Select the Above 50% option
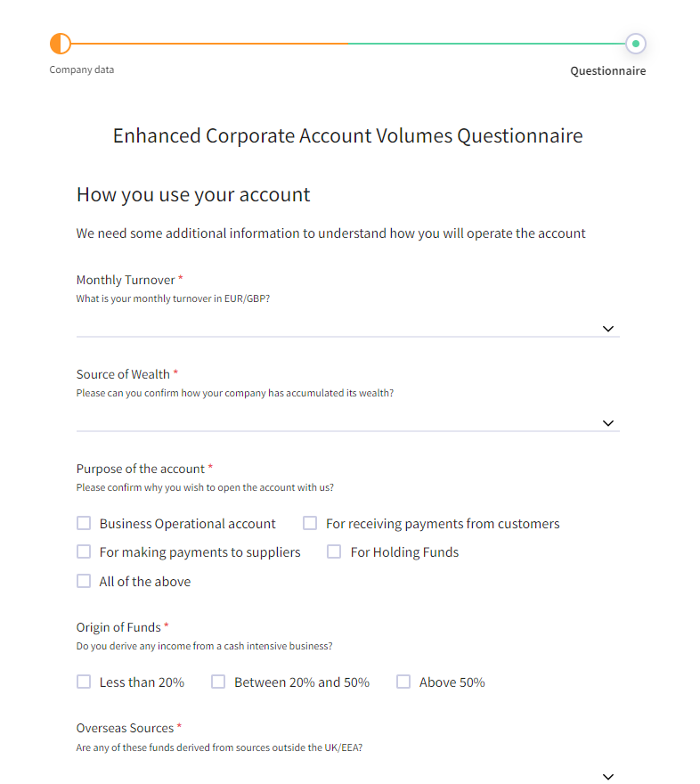Screen dimensions: 700x784 403,682
